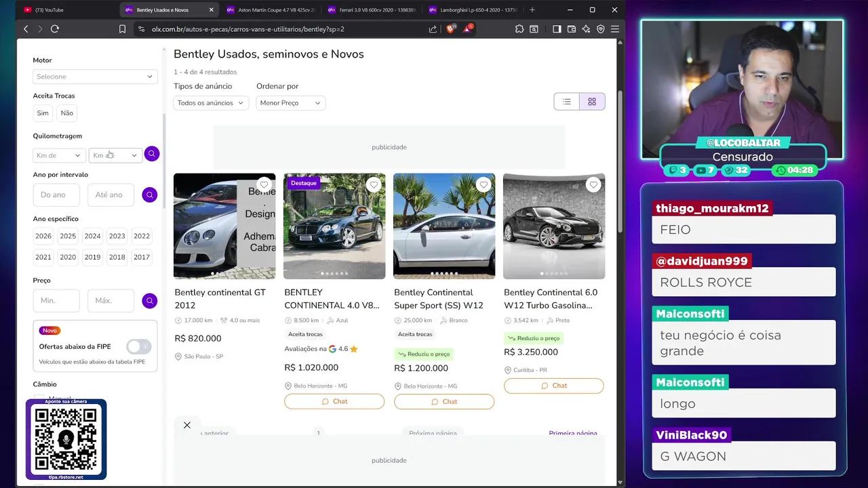
Task: Select year 2024 filter chip
Action: tap(92, 237)
